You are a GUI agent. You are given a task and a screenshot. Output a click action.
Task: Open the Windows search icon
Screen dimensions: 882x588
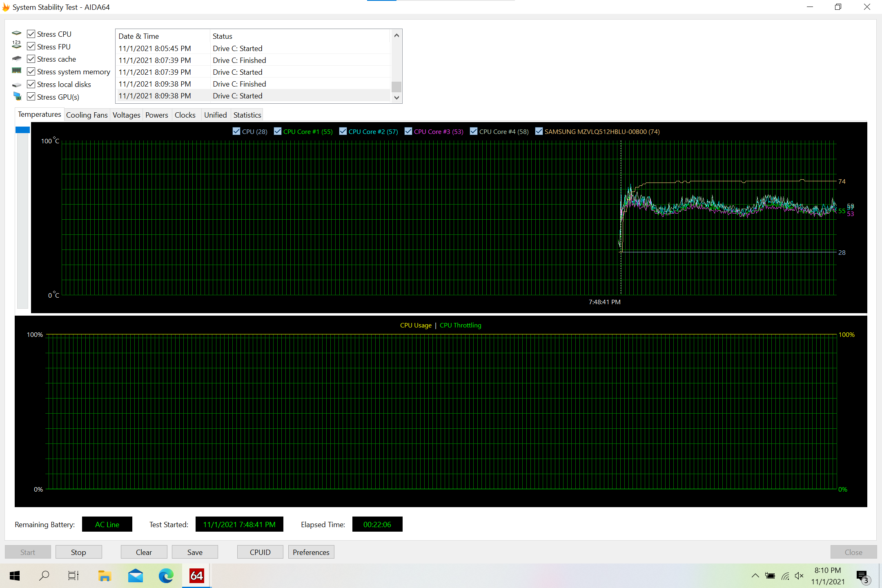pos(44,576)
